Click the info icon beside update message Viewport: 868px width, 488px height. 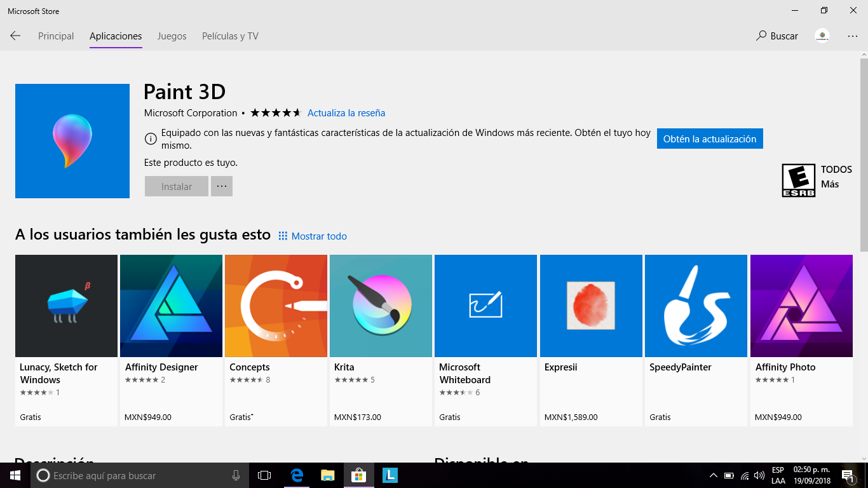[151, 139]
